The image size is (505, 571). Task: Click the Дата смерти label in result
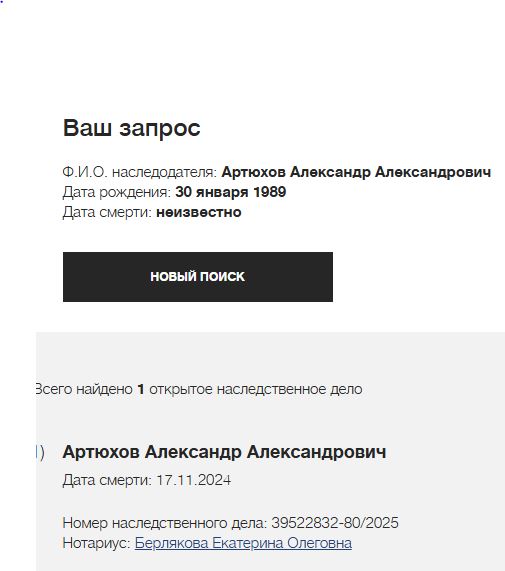107,480
